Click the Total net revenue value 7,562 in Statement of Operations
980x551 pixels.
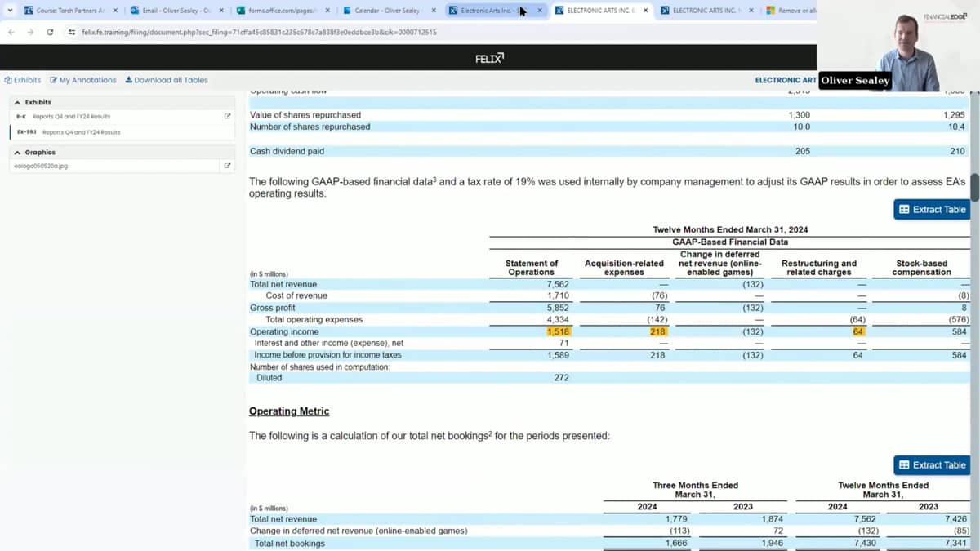pyautogui.click(x=558, y=284)
